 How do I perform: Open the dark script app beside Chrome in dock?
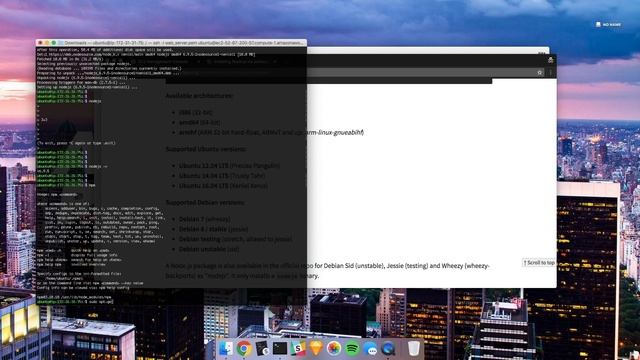tap(262, 348)
